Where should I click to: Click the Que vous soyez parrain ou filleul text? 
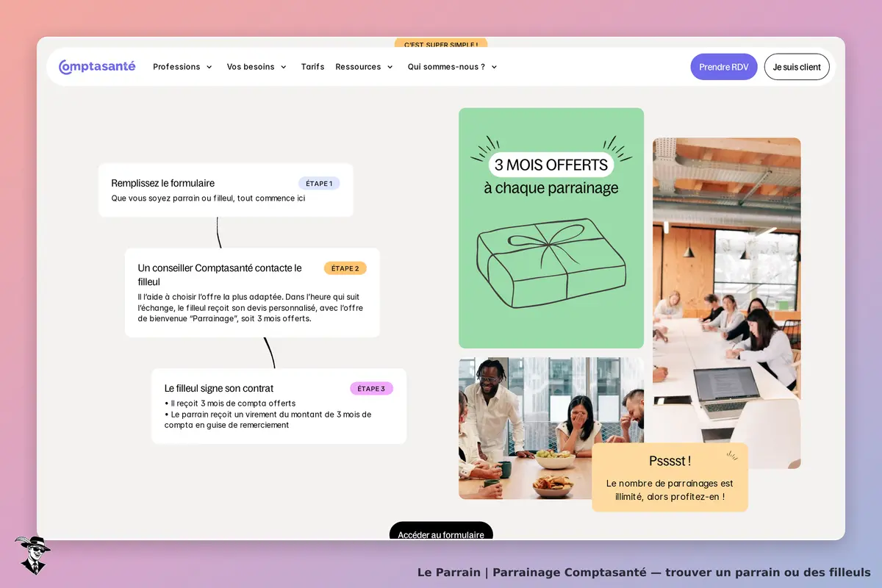coord(208,198)
